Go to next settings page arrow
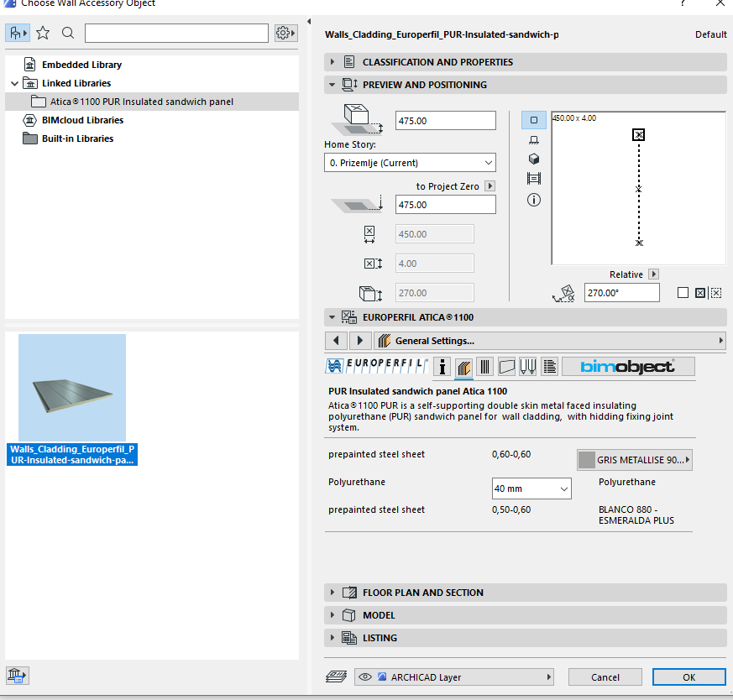 pos(360,341)
